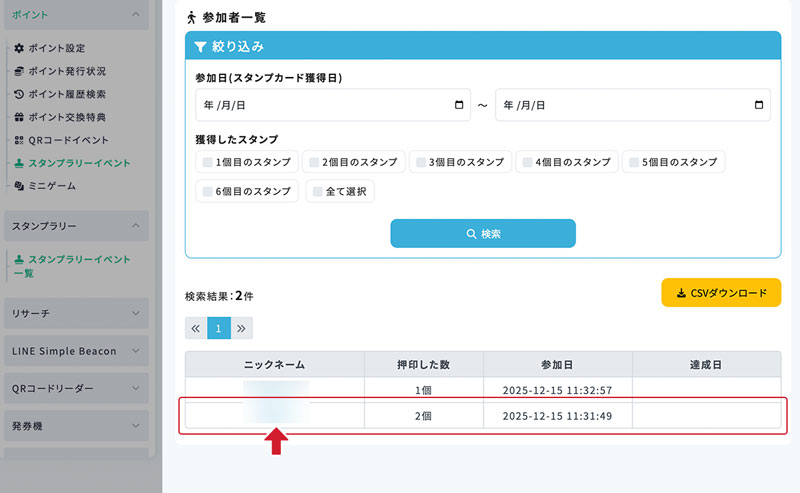The image size is (800, 493).
Task: Click the gift icon for ポイント交換特典
Action: click(x=19, y=117)
